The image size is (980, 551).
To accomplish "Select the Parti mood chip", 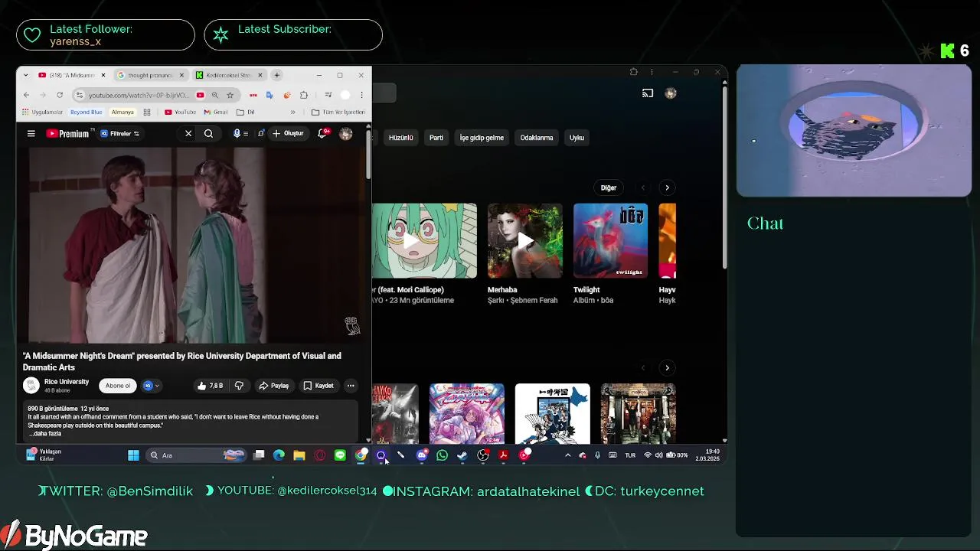I will (436, 138).
